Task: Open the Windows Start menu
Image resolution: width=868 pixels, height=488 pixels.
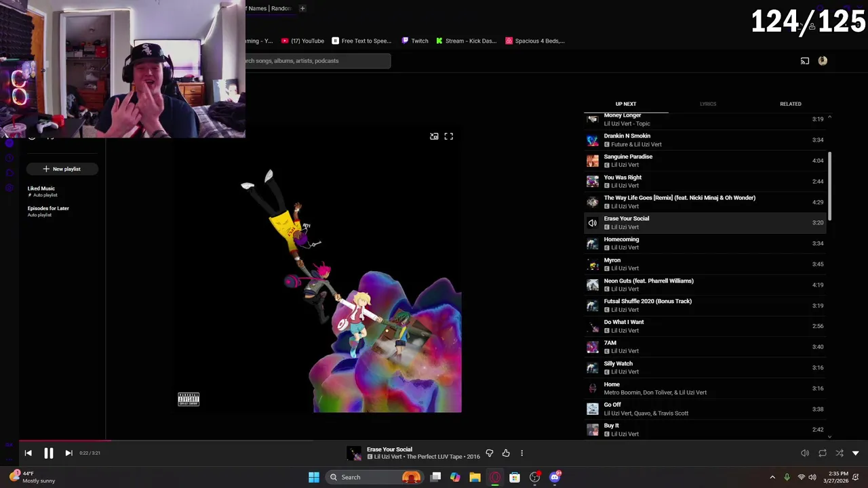Action: 314,477
